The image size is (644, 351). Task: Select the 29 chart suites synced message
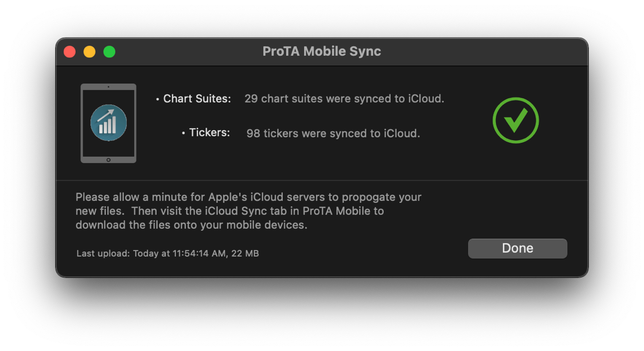point(344,99)
